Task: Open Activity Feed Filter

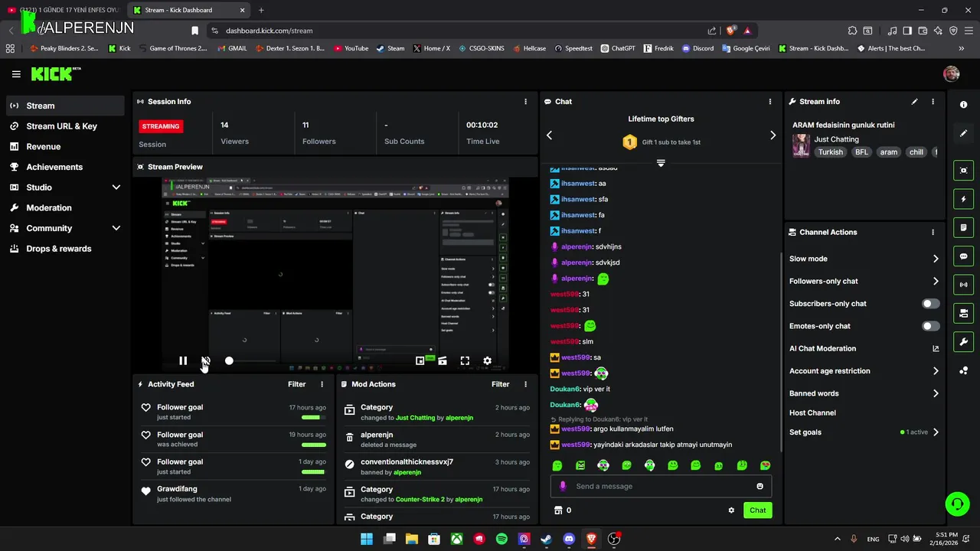Action: click(296, 384)
